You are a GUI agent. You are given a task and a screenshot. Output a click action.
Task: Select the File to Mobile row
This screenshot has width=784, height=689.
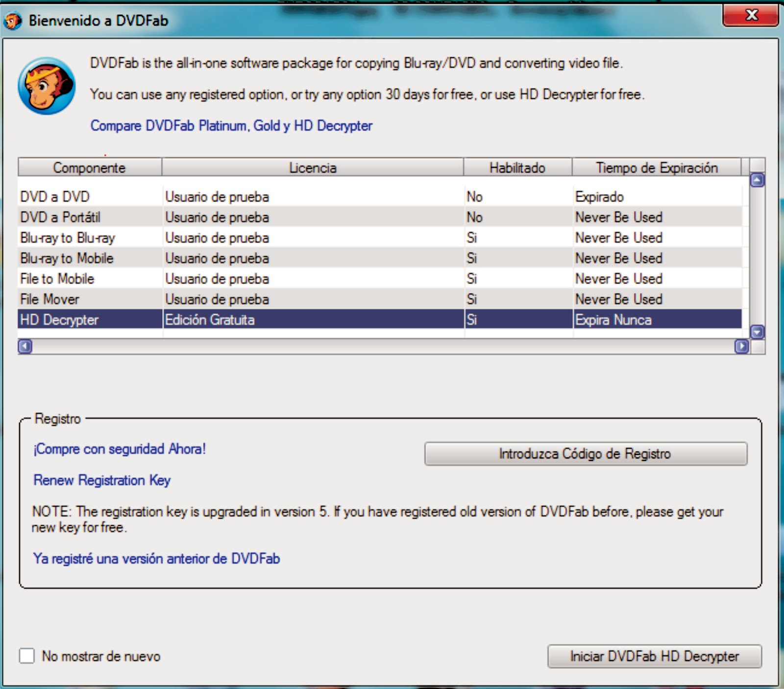(380, 279)
